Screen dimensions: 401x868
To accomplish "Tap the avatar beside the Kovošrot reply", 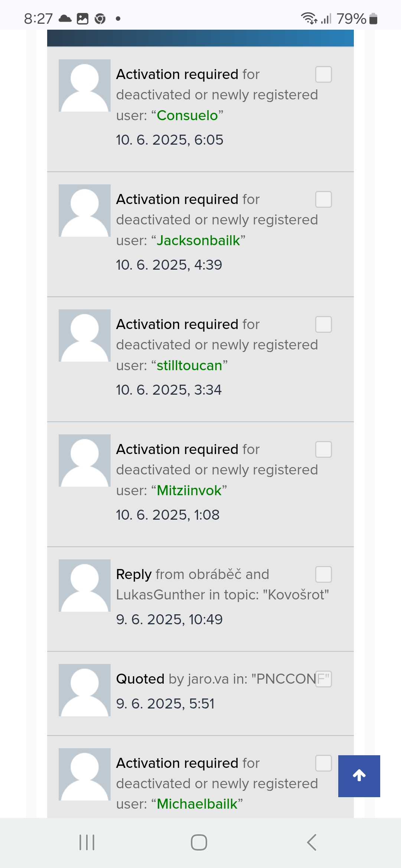I will [85, 586].
